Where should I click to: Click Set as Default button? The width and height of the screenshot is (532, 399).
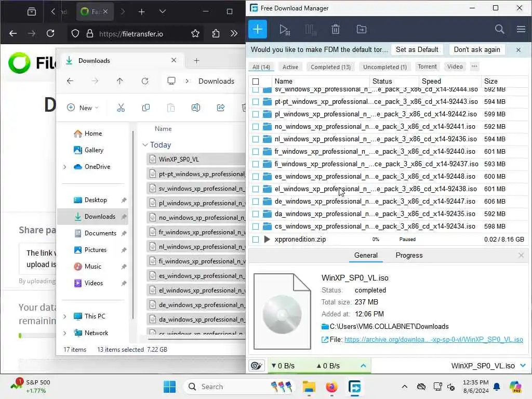coord(417,49)
